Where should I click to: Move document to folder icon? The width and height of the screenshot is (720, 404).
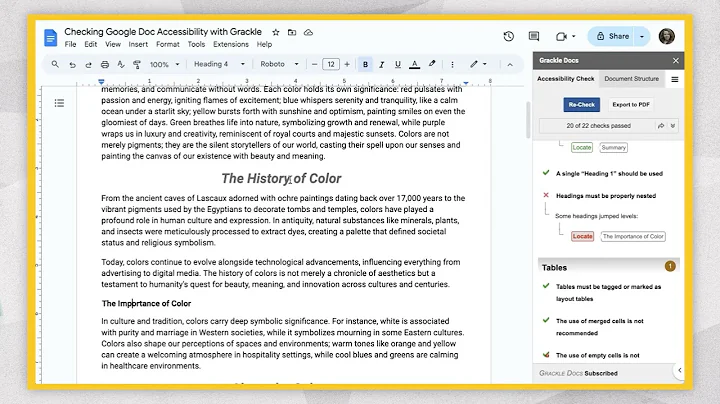point(292,32)
